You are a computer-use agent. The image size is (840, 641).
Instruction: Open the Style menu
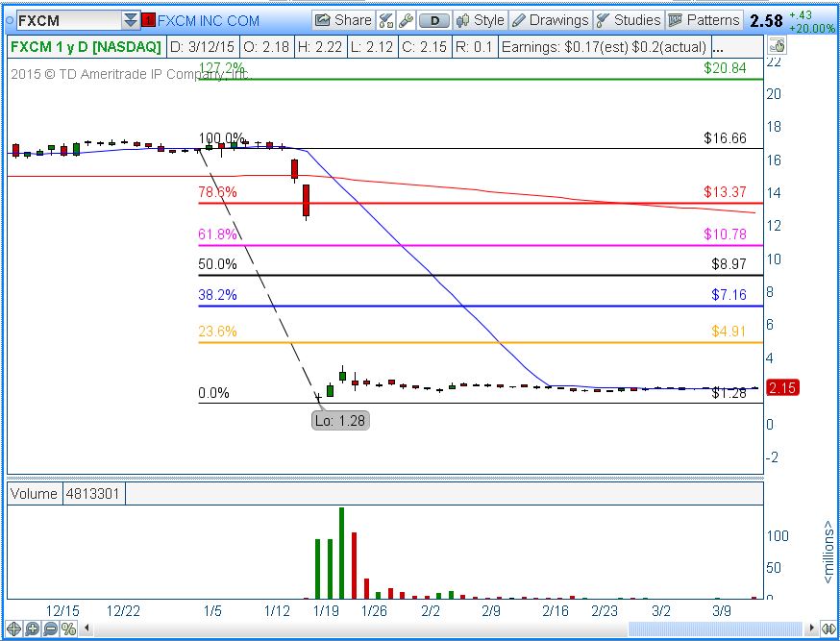[x=480, y=20]
